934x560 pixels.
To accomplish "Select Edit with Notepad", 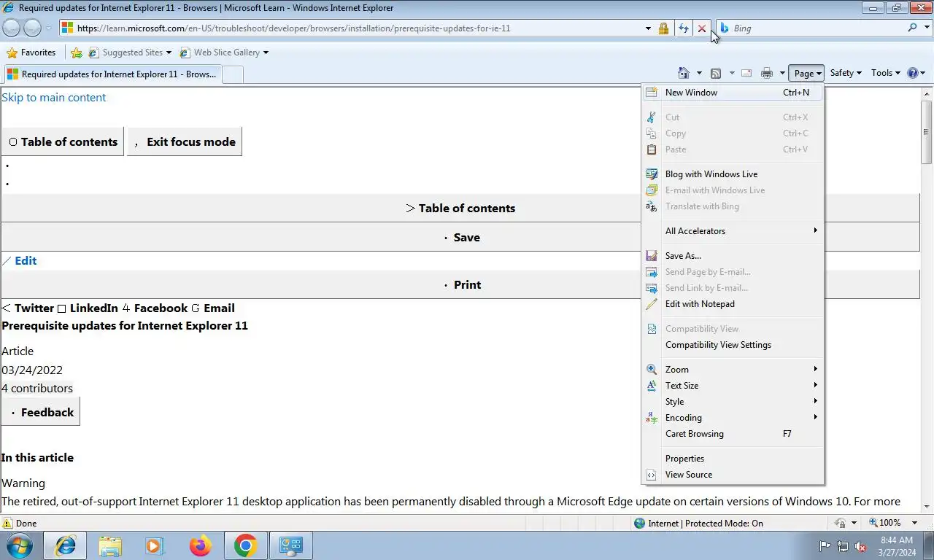I will coord(733,304).
